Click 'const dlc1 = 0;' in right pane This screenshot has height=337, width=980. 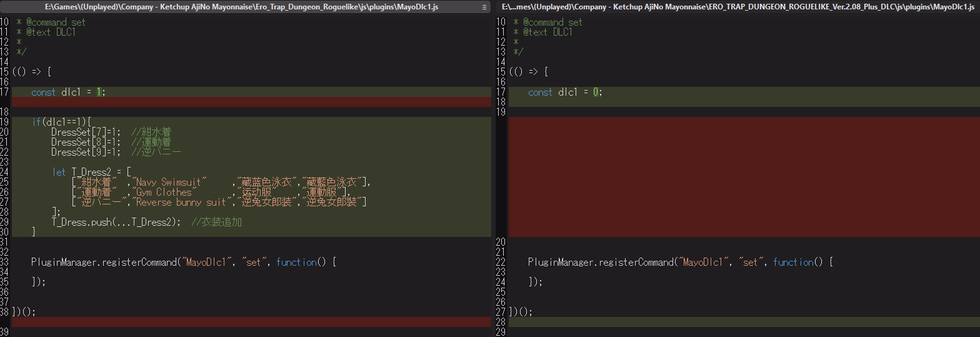point(566,92)
